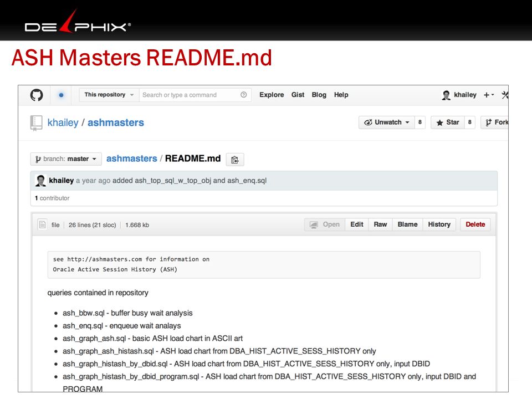This screenshot has height=399, width=532.
Task: Click the 'ash_graph_histash_by_dbid.sql' list item
Action: 246,364
